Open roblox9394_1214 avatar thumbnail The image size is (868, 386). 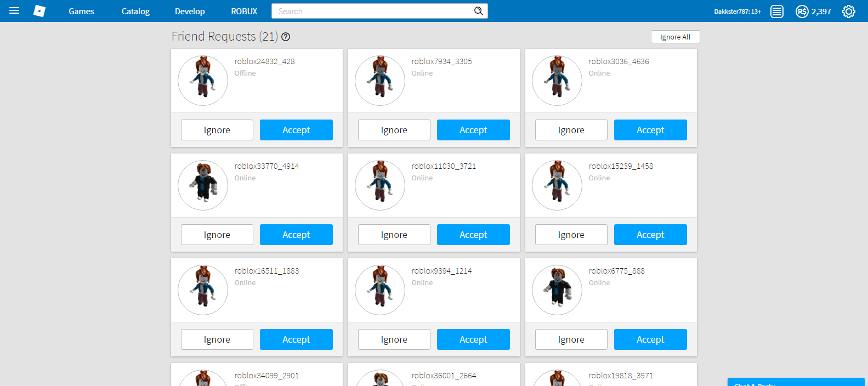point(380,290)
